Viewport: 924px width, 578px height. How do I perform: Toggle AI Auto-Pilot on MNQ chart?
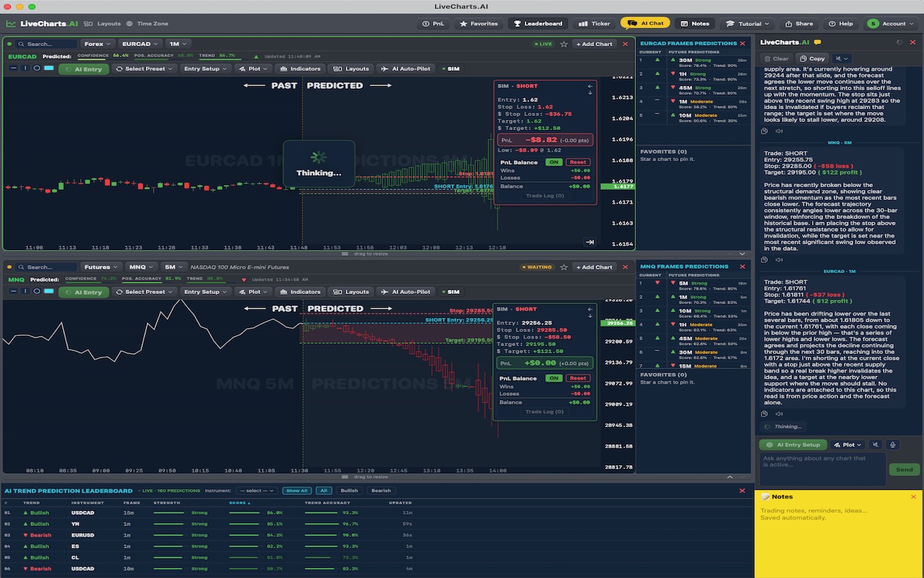coord(406,292)
